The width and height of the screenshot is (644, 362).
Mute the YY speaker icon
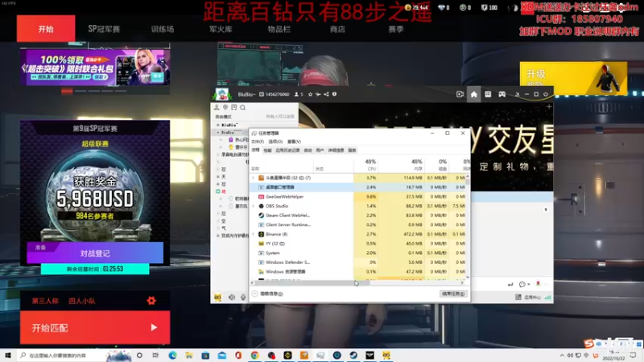(x=232, y=297)
